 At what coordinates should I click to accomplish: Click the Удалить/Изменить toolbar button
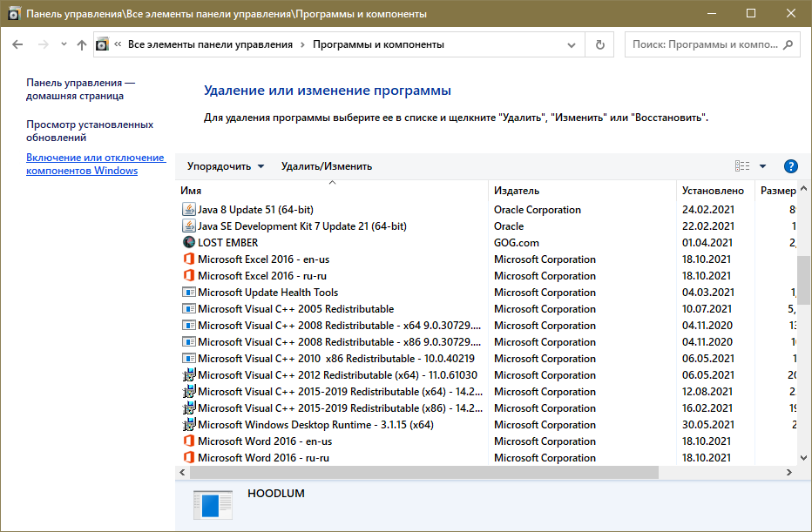pyautogui.click(x=326, y=166)
